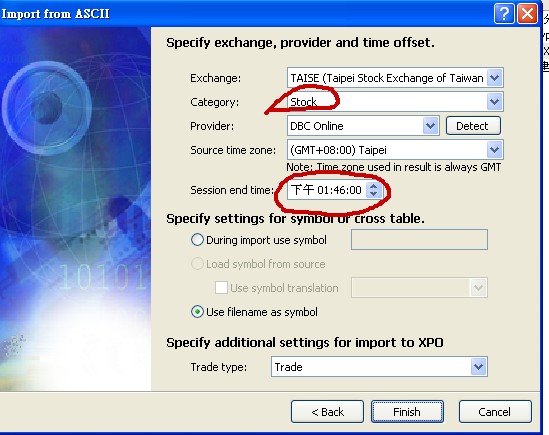This screenshot has height=435, width=549.
Task: Click the Help question mark button
Action: click(x=504, y=14)
